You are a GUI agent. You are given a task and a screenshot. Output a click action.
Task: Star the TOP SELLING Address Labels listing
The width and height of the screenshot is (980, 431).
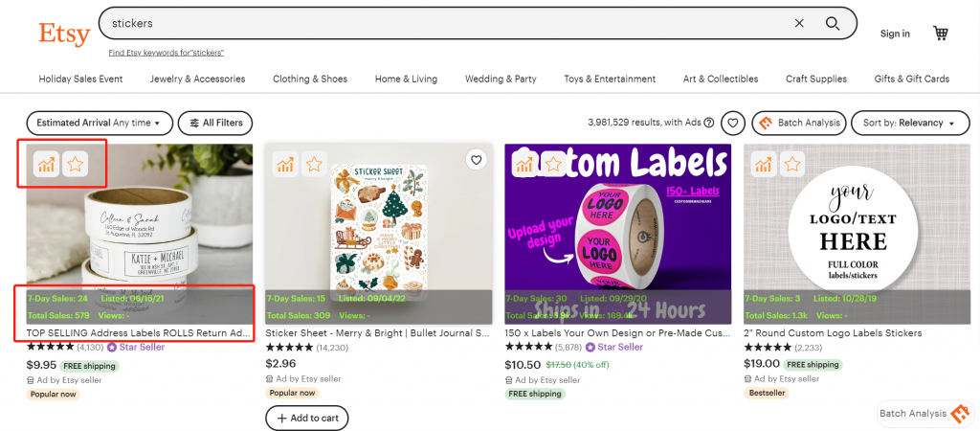point(75,165)
